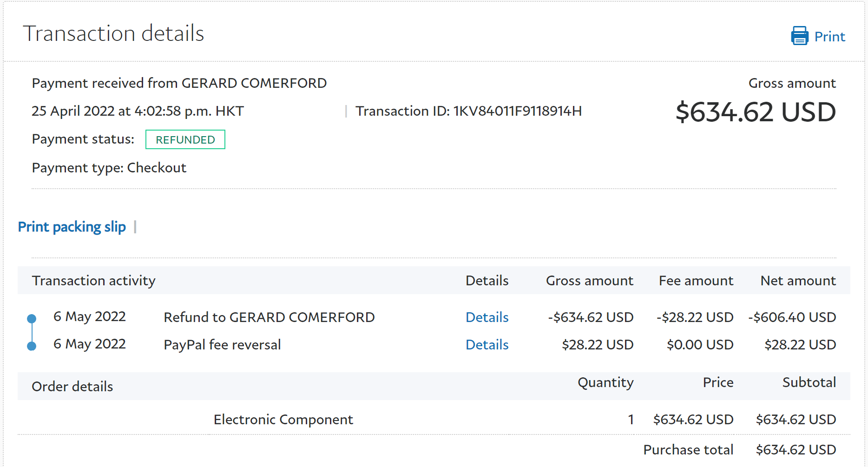Select the top timeline dot for the refund
The width and height of the screenshot is (868, 467).
pos(32,318)
